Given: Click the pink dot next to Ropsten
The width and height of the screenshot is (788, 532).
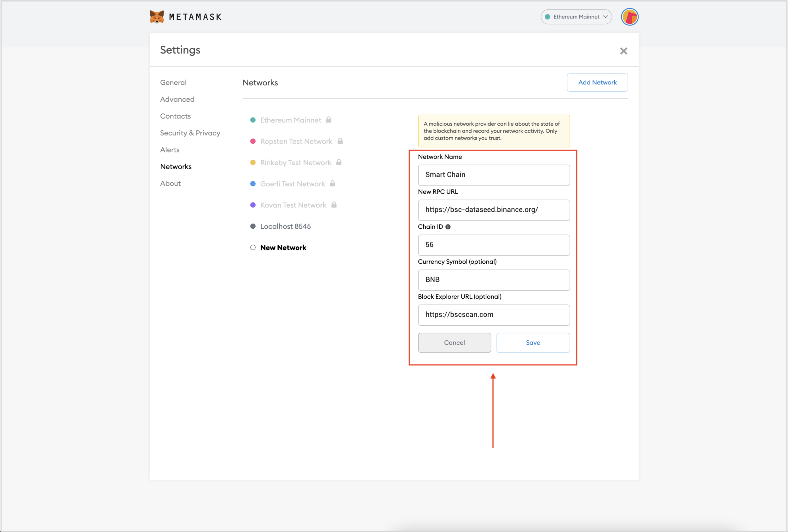Looking at the screenshot, I should [252, 141].
